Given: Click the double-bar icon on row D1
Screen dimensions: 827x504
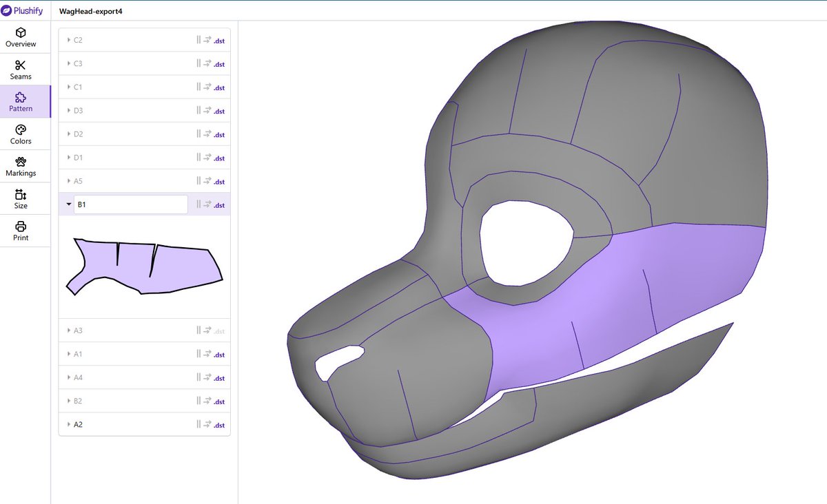Looking at the screenshot, I should click(x=198, y=157).
